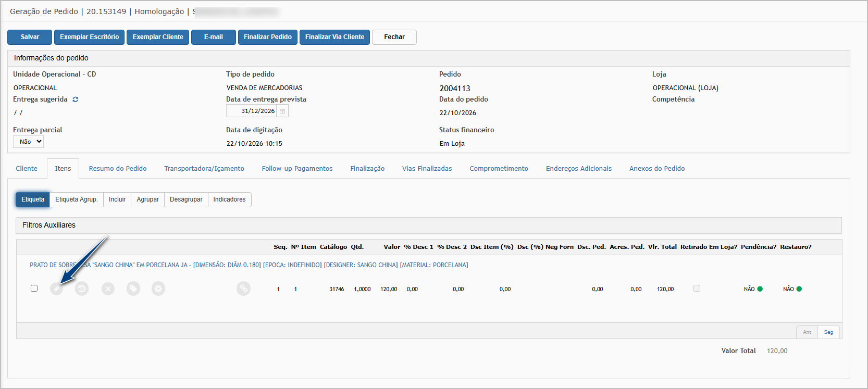Send order via E-mail button

pos(214,37)
